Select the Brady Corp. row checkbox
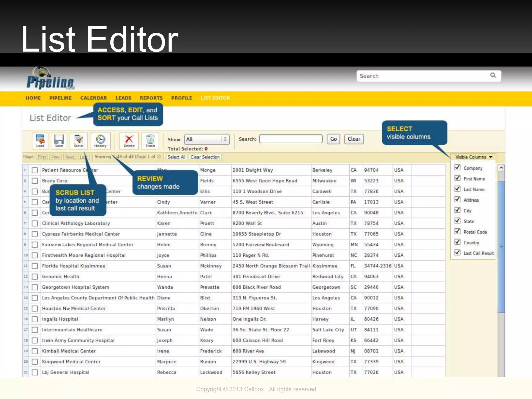Viewport: 532px width, 399px height. (35, 181)
